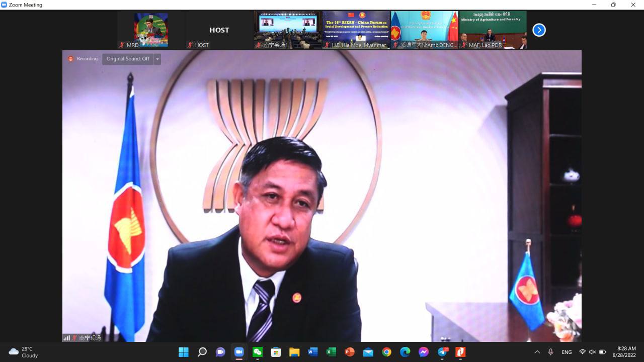Screen dimensions: 644x362
Task: Click the signal strength icon beside 南宁现场
Action: click(66, 338)
